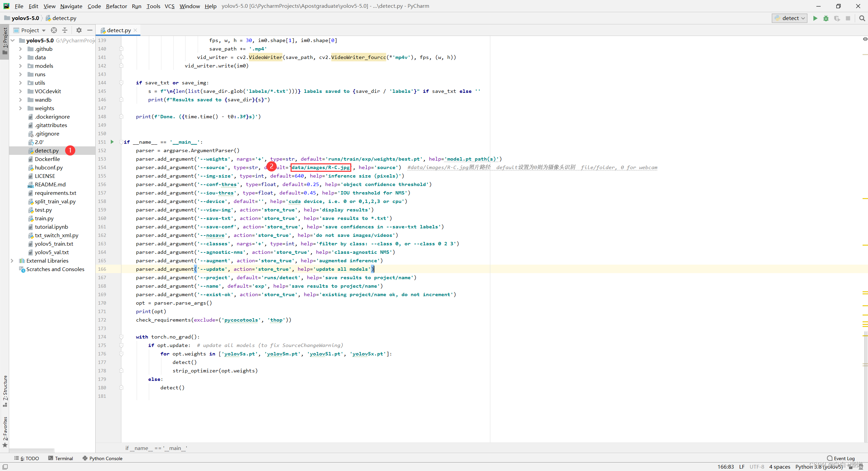Viewport: 868px width, 471px height.
Task: Close the detect.py editor tab
Action: [x=136, y=30]
